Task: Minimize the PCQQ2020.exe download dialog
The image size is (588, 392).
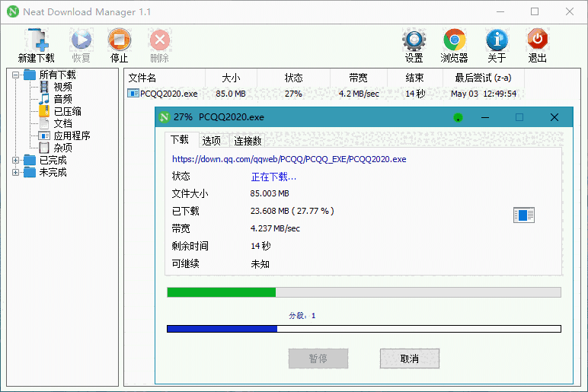Action: (485, 118)
